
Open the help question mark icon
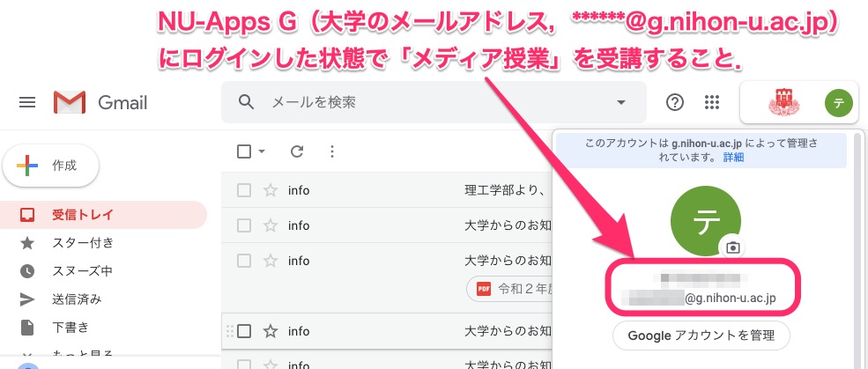675,102
